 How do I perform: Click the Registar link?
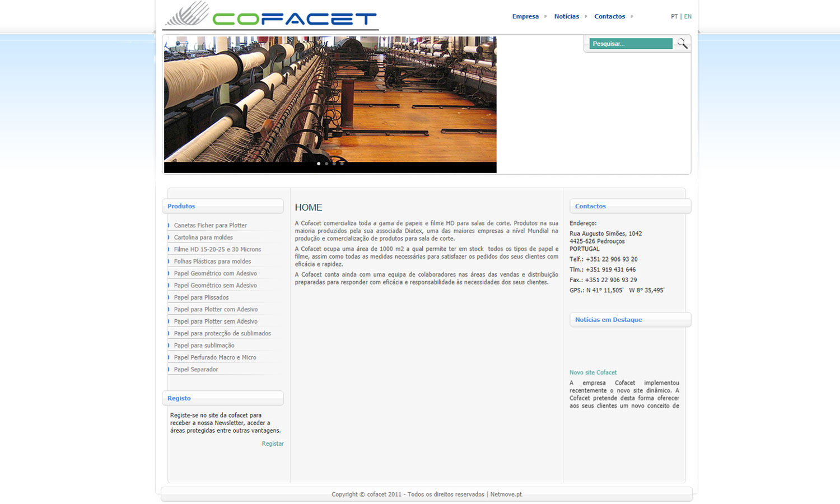[273, 444]
